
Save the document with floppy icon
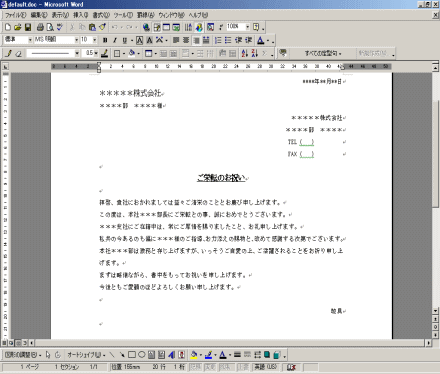click(28, 27)
